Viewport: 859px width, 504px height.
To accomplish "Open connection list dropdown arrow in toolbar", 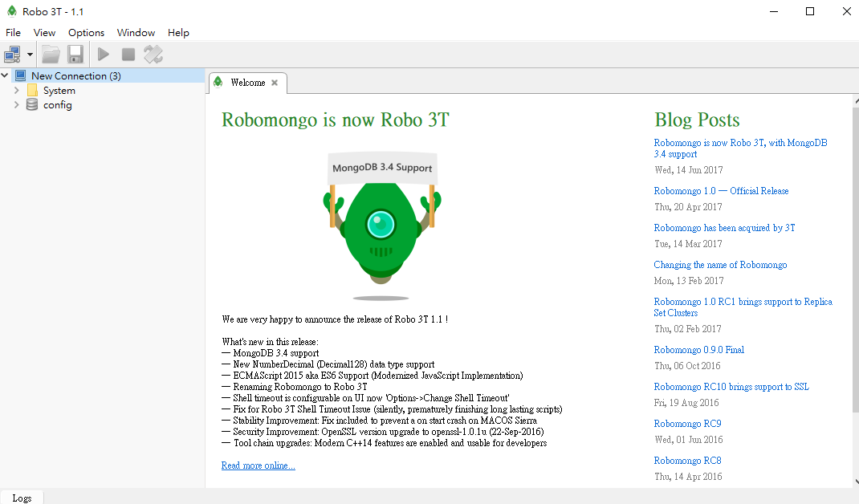I will tap(30, 55).
